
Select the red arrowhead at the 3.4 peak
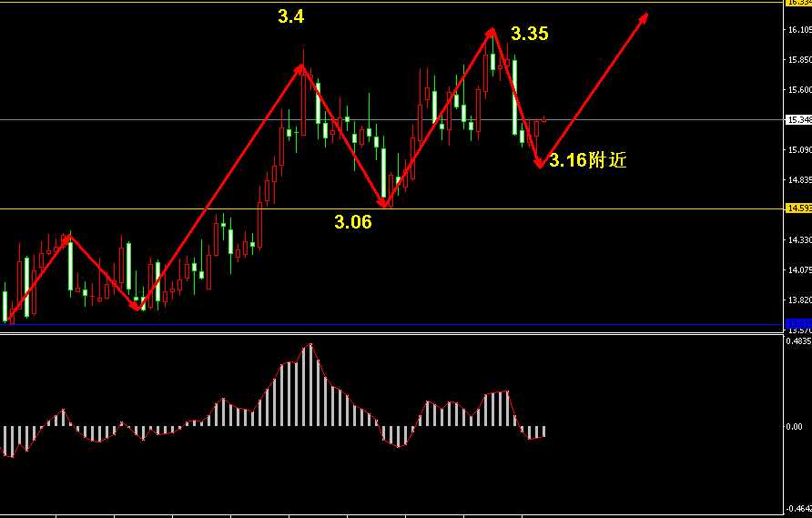pyautogui.click(x=300, y=68)
